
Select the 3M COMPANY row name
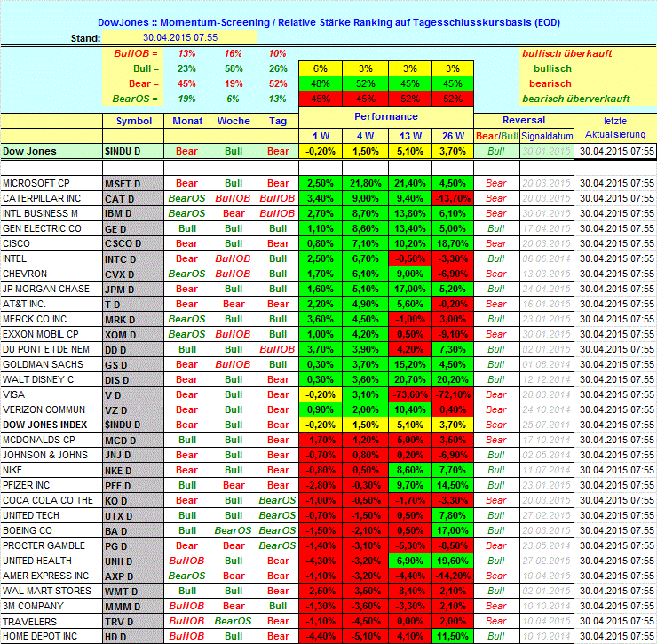33,606
